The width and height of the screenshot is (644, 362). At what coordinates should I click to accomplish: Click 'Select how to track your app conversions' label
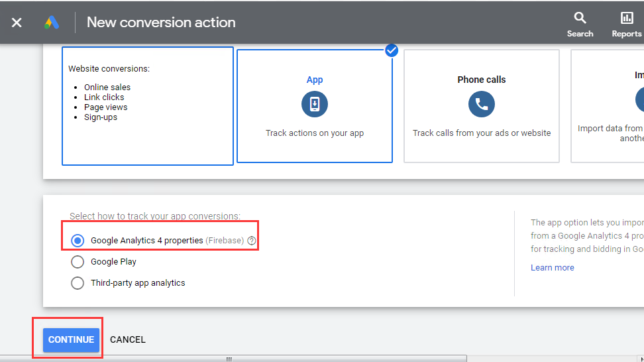[x=155, y=216]
